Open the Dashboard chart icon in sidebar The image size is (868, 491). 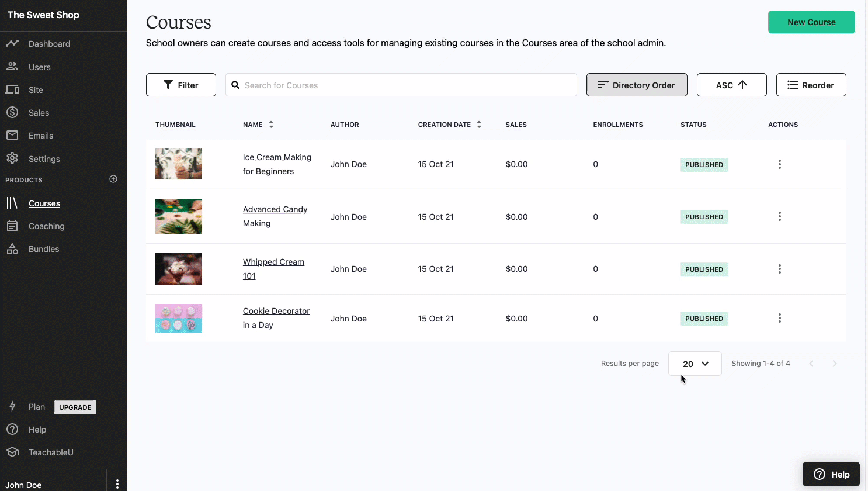click(12, 43)
